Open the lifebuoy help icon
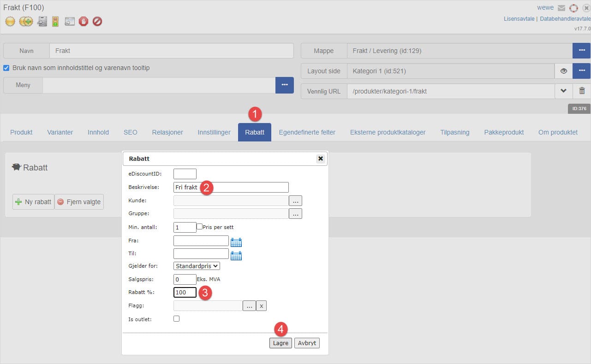The image size is (591, 364). coord(573,8)
